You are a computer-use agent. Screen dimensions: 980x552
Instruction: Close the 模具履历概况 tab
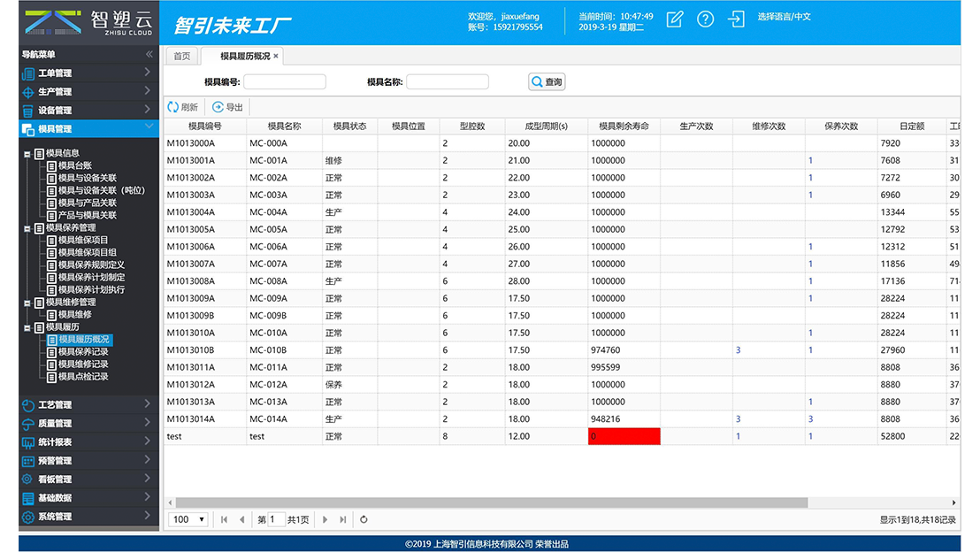tap(276, 57)
